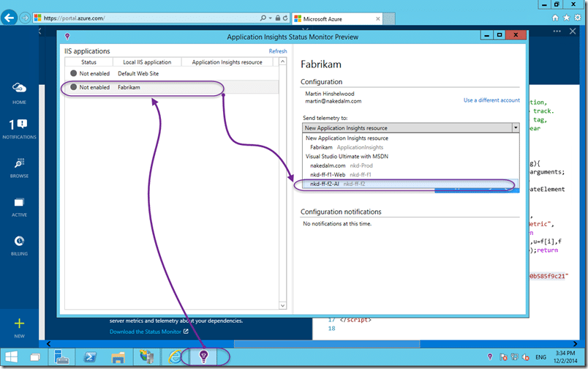This screenshot has width=588, height=369.
Task: Click the ENG language indicator in tray
Action: [540, 357]
